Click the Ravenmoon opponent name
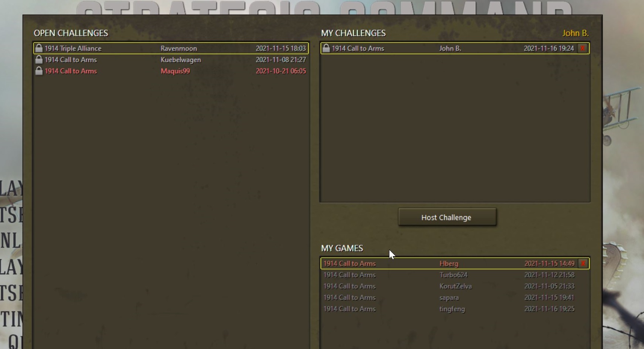644x349 pixels. point(179,48)
